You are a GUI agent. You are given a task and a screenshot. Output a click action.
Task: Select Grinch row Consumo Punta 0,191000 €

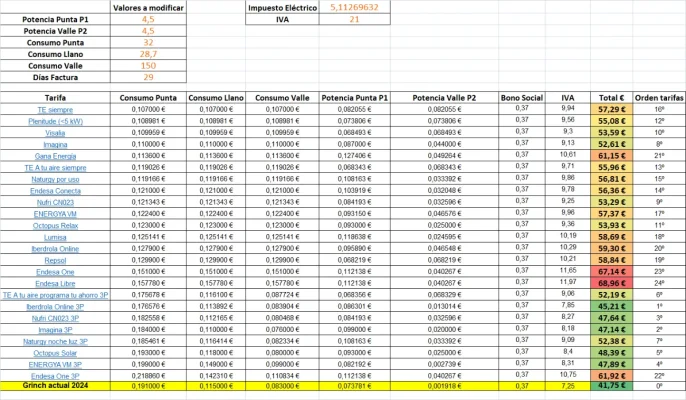pyautogui.click(x=148, y=386)
